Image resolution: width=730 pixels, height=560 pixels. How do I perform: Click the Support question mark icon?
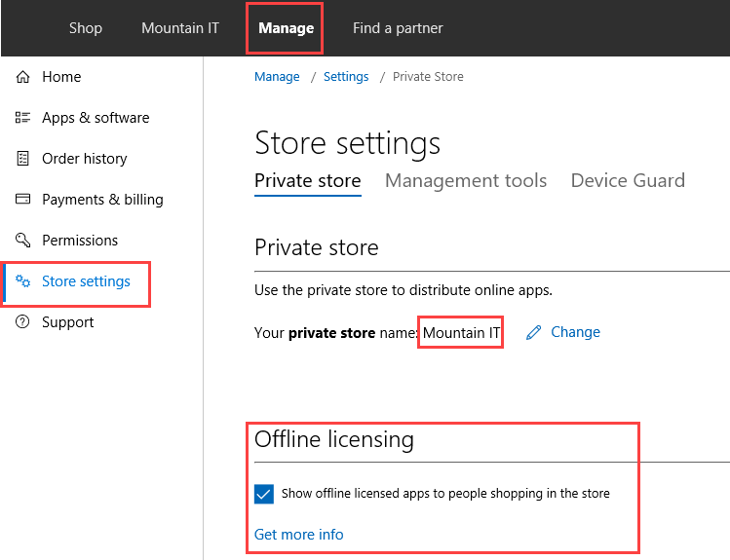[x=23, y=322]
